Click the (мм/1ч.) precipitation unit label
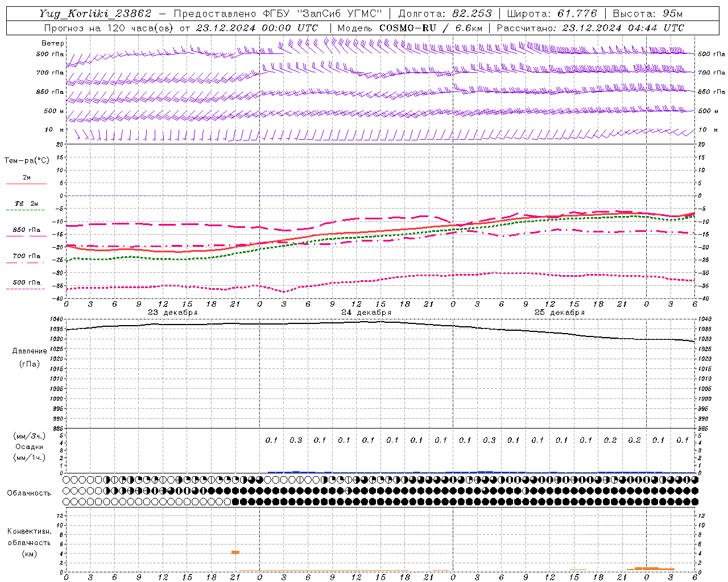 pos(30,458)
